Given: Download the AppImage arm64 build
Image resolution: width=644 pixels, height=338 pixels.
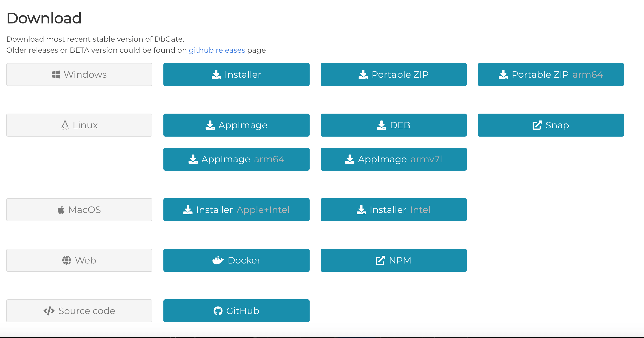Looking at the screenshot, I should click(236, 159).
